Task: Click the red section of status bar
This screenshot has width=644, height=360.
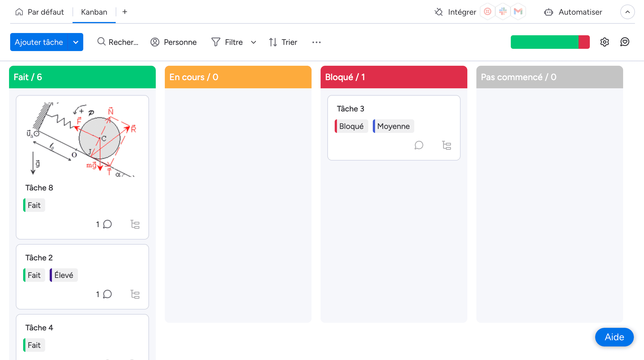Action: point(584,42)
